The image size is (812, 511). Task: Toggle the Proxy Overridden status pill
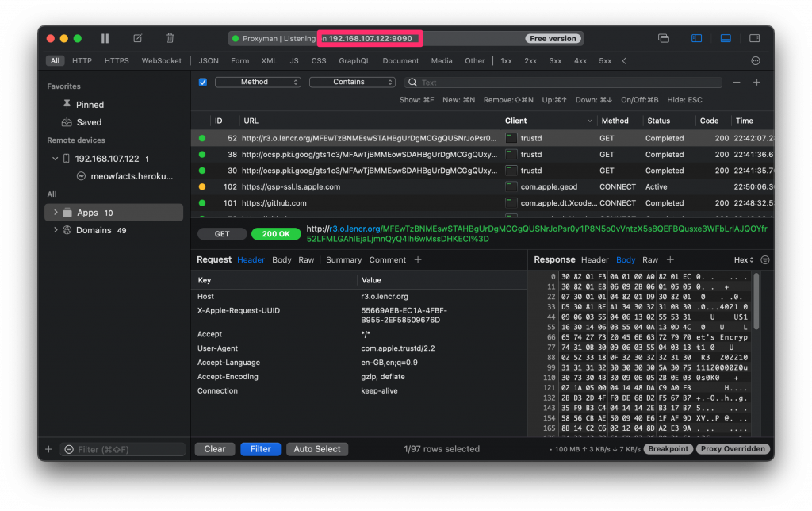pyautogui.click(x=733, y=449)
